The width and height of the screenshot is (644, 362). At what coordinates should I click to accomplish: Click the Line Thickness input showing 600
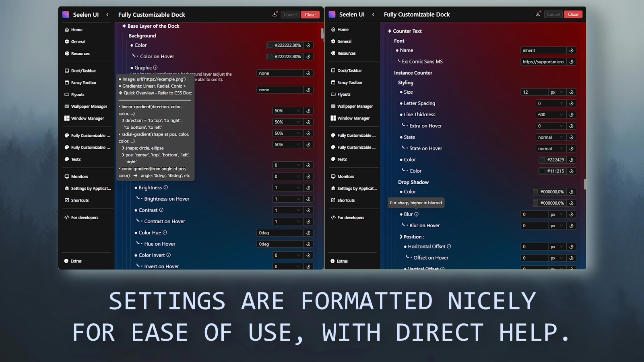point(551,115)
